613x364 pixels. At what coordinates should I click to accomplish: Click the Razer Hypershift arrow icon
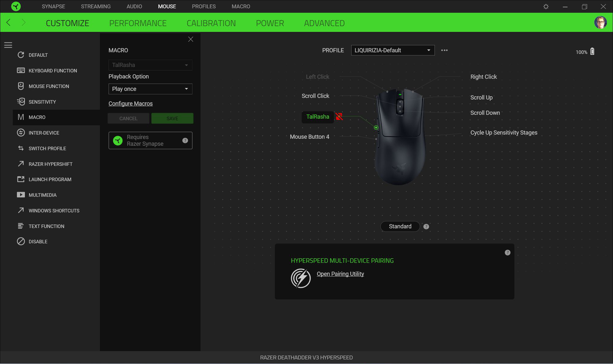[x=21, y=164]
